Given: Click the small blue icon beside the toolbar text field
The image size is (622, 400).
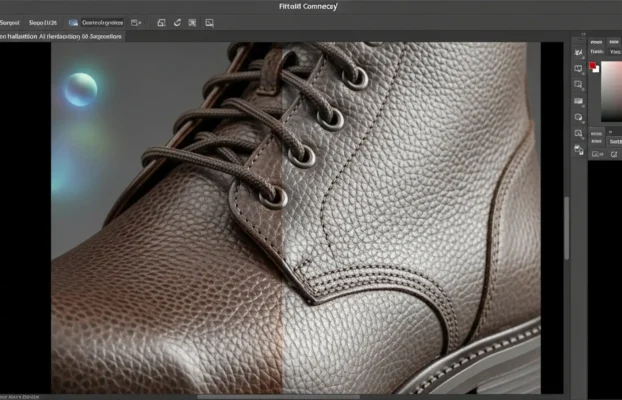Looking at the screenshot, I should [73, 23].
